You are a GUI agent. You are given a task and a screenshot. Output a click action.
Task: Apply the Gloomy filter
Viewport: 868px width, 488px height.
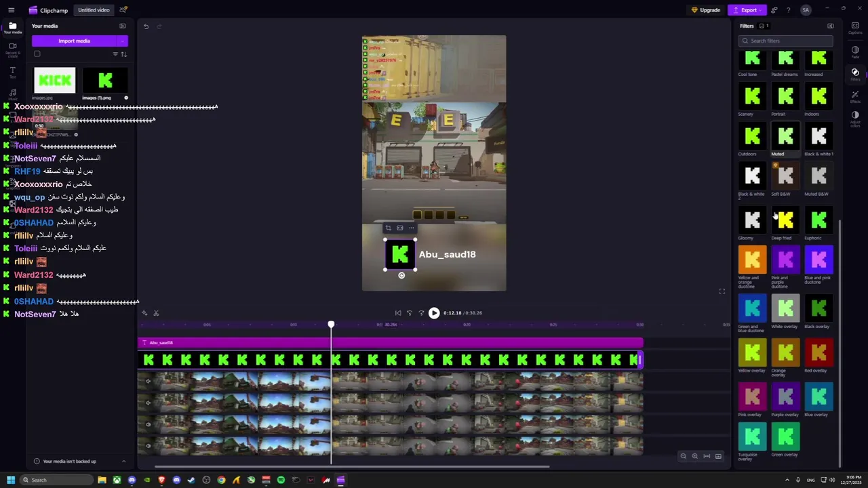(x=752, y=220)
